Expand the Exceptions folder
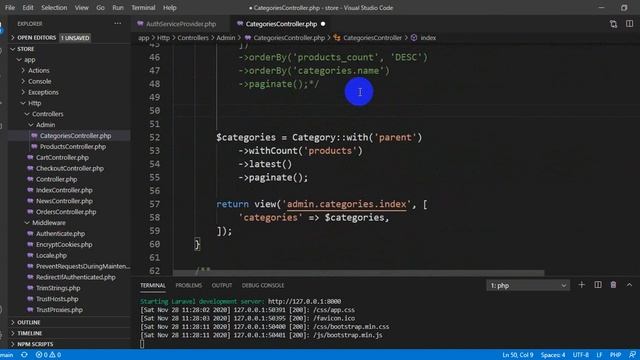Viewport: 640px width, 360px height. pos(43,92)
